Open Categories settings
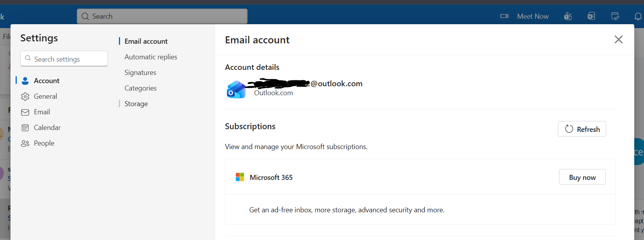Image resolution: width=644 pixels, height=240 pixels. pos(140,88)
